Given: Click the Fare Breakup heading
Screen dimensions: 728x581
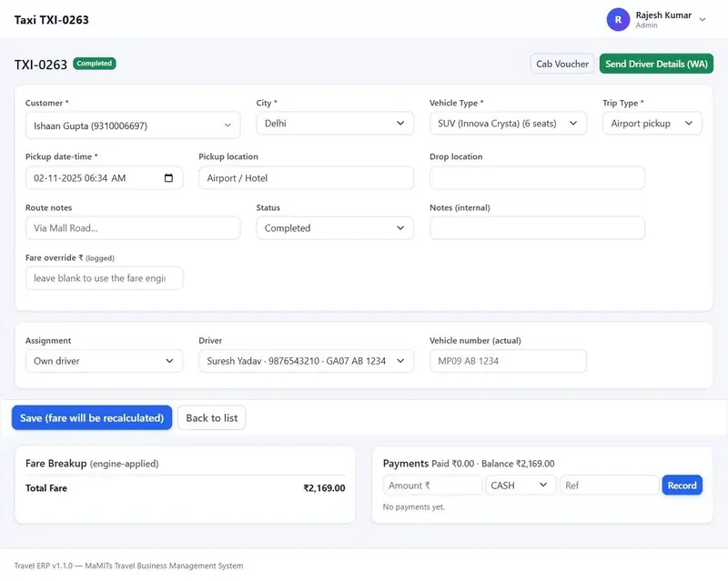Looking at the screenshot, I should [x=56, y=464].
